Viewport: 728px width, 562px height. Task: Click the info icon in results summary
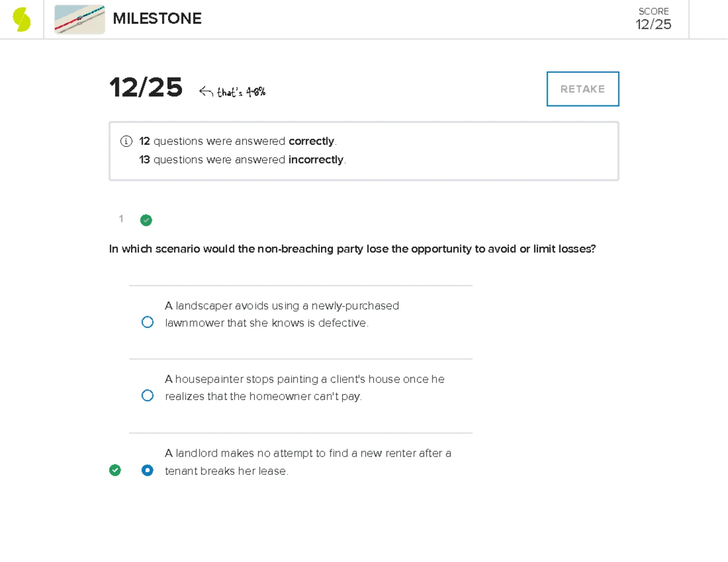coord(126,141)
